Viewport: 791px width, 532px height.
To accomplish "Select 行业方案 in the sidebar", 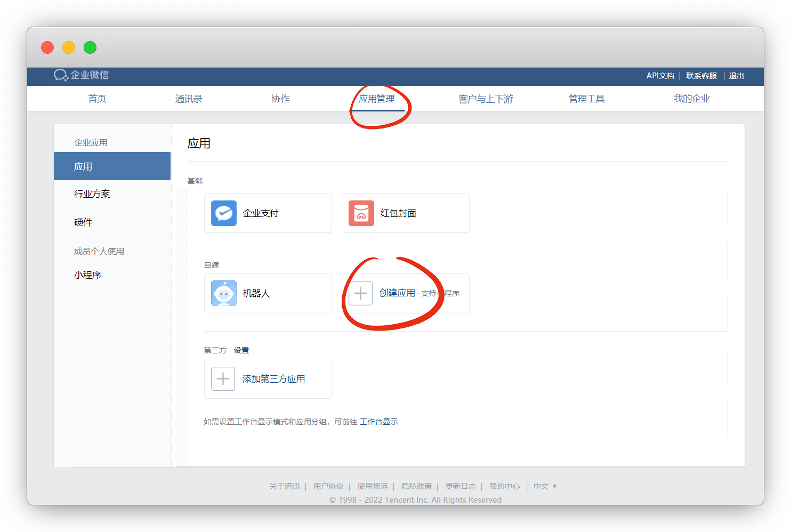I will pos(92,194).
